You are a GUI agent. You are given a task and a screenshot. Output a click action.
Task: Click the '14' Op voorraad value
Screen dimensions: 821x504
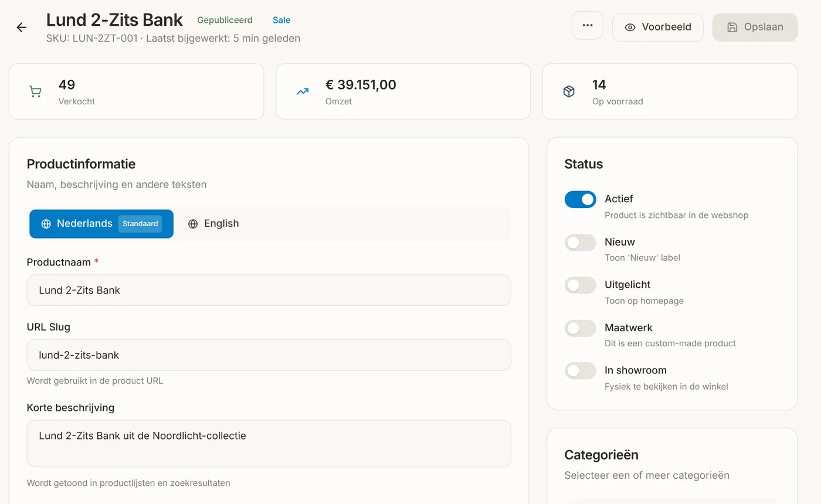click(599, 84)
